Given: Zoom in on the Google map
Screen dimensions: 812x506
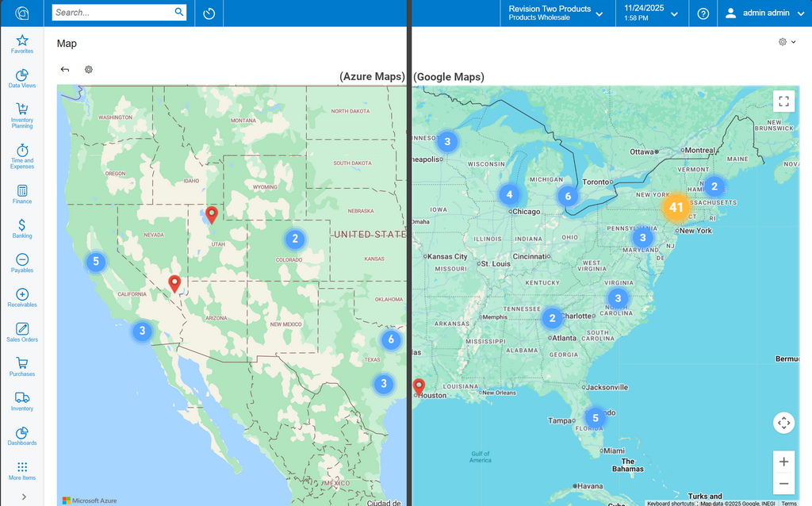Looking at the screenshot, I should click(783, 462).
